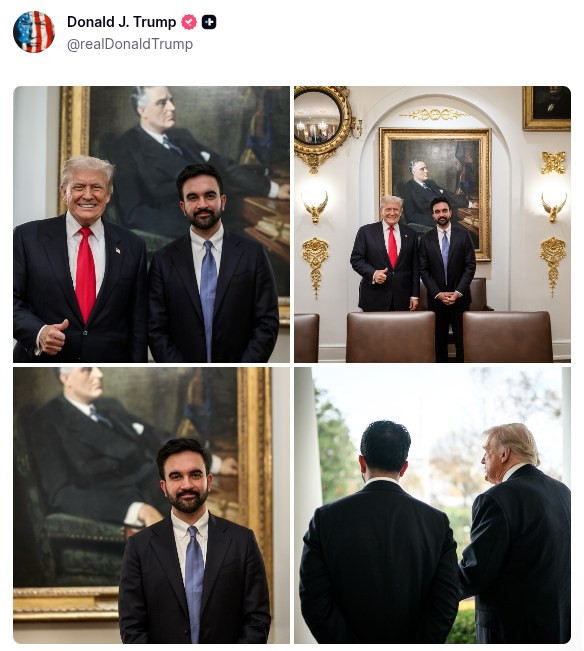Image resolution: width=584 pixels, height=651 pixels.
Task: Open the @realDonaldTrump handle link
Action: click(130, 44)
